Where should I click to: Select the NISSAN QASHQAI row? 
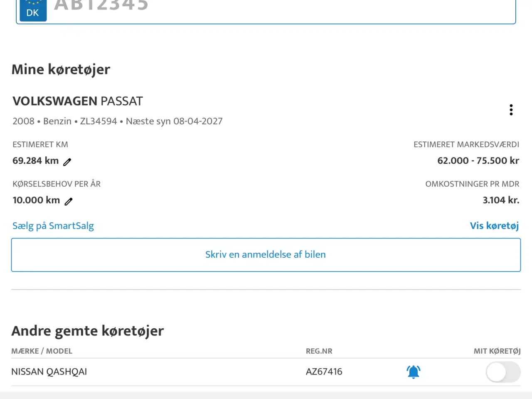tap(49, 372)
